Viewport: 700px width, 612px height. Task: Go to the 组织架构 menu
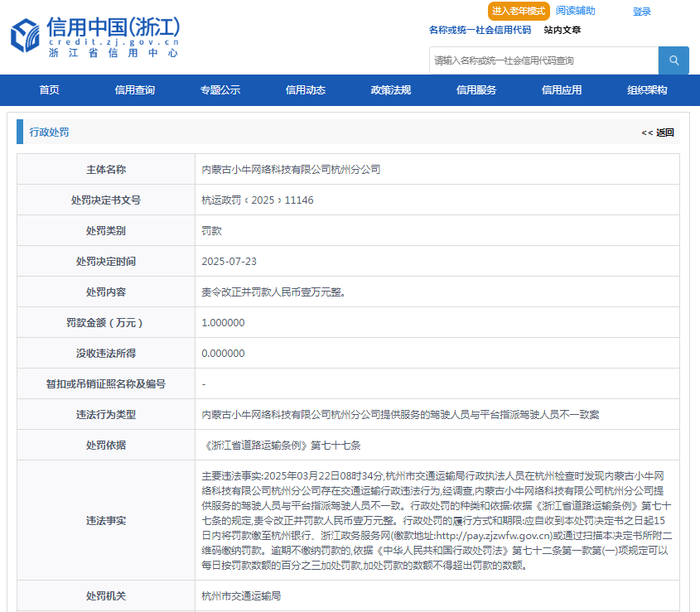[x=647, y=90]
